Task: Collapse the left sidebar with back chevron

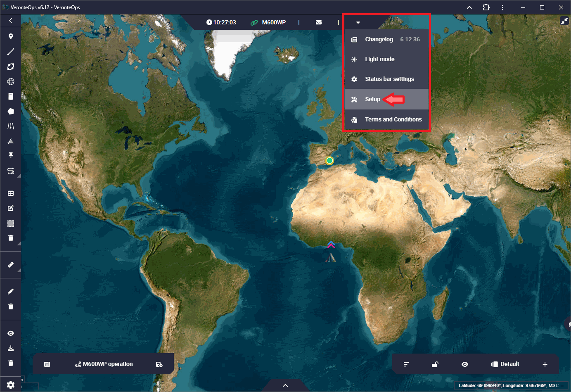Action: point(11,20)
